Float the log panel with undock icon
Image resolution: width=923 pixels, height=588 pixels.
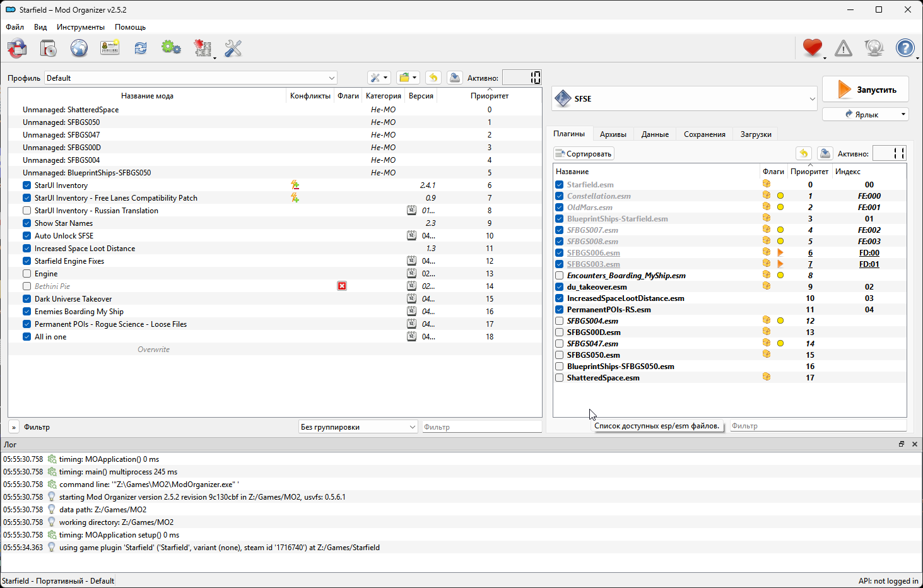click(x=902, y=444)
